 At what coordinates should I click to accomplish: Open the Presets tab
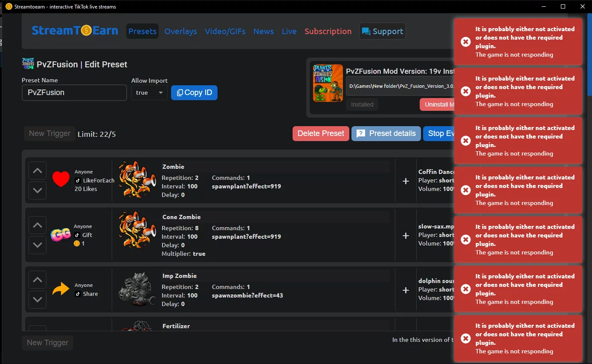click(142, 31)
